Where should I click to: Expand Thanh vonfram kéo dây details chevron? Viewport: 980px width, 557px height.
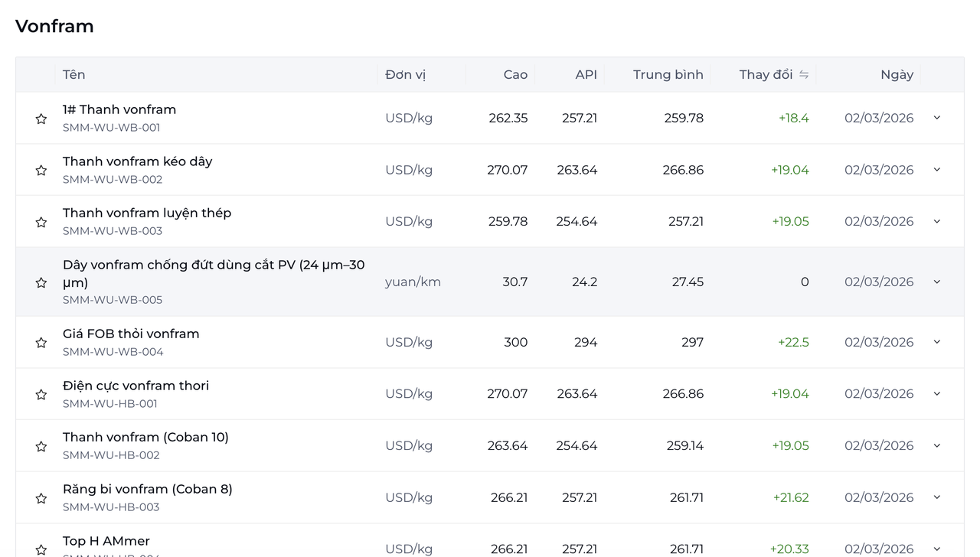click(936, 170)
